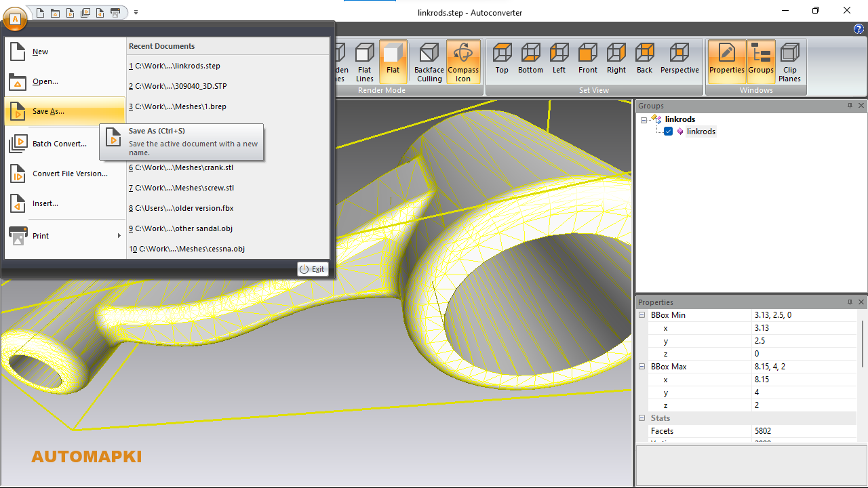Choose New from the application menu

point(65,52)
